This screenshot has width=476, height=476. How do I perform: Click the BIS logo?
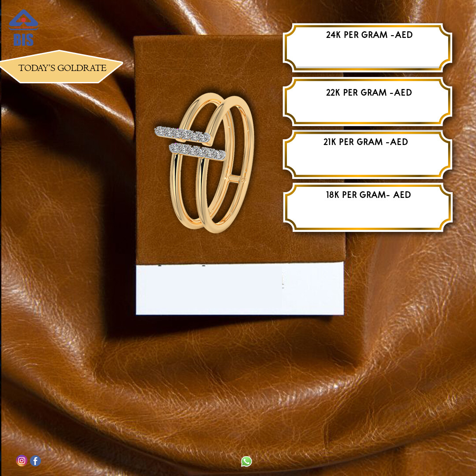(x=23, y=28)
